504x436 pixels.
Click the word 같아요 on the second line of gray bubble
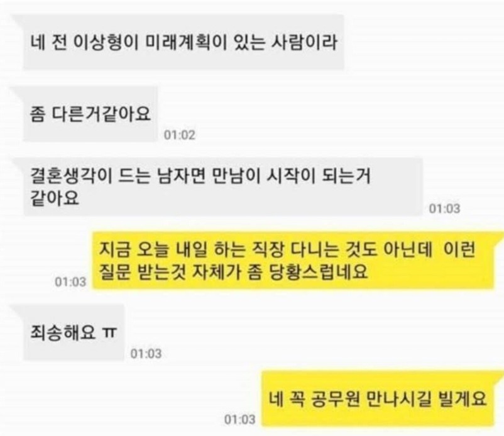tap(54, 198)
